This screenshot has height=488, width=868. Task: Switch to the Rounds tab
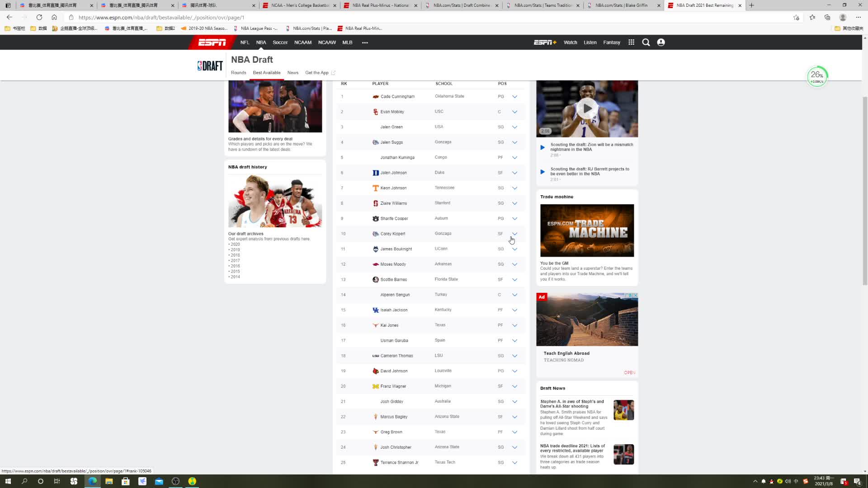(x=238, y=73)
